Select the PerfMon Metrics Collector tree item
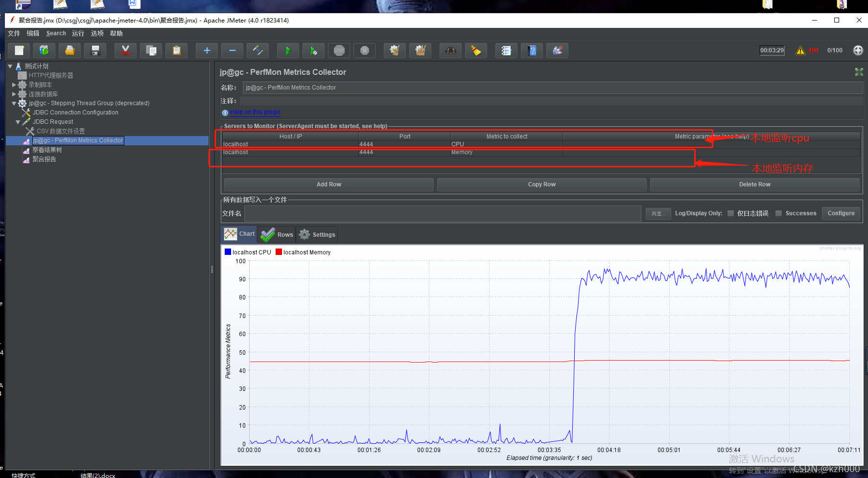 coord(78,140)
